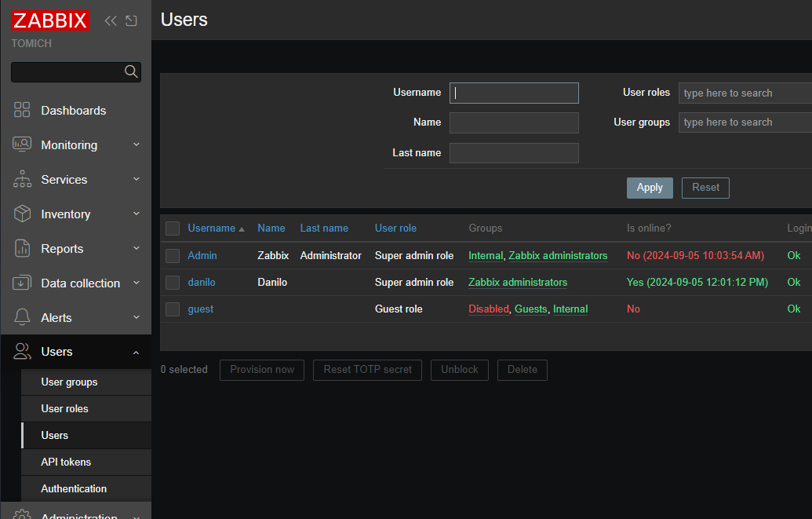Screen dimensions: 812x519
Task: Select the Users submenu item
Action: click(86, 436)
